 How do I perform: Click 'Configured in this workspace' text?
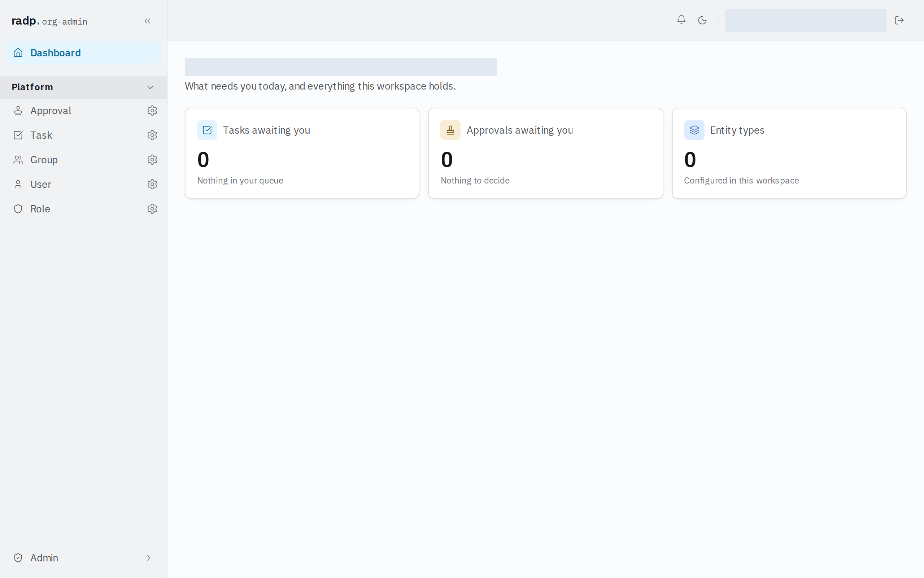click(741, 180)
